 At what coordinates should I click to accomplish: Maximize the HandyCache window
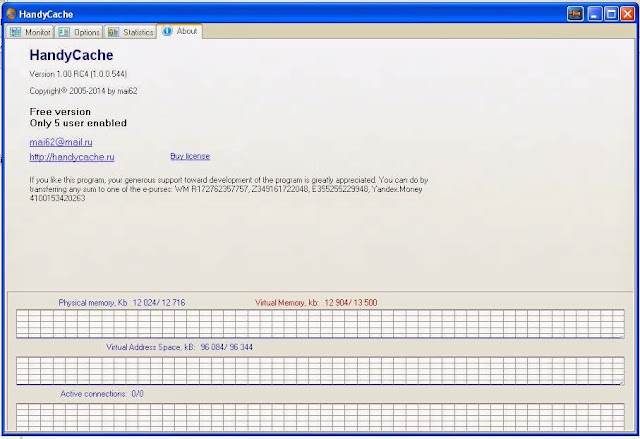click(x=611, y=14)
